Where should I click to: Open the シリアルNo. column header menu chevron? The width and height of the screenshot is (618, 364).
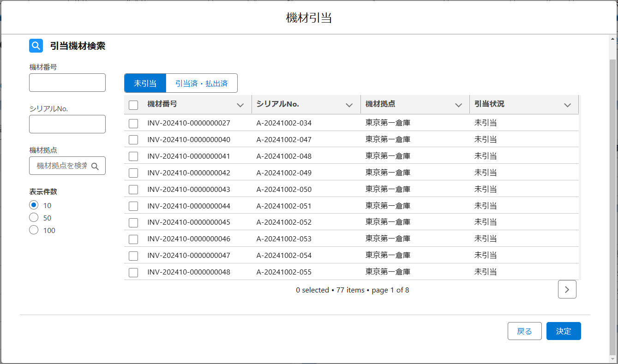click(x=349, y=105)
